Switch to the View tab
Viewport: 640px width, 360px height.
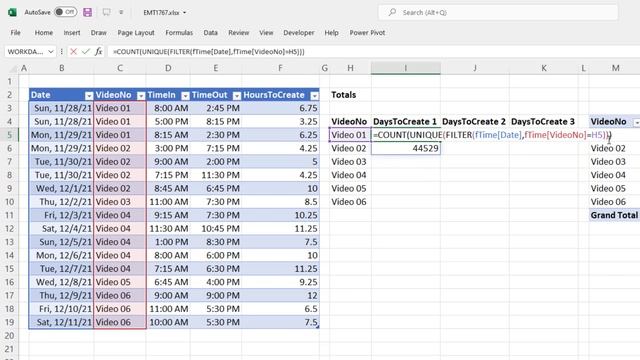pos(266,33)
